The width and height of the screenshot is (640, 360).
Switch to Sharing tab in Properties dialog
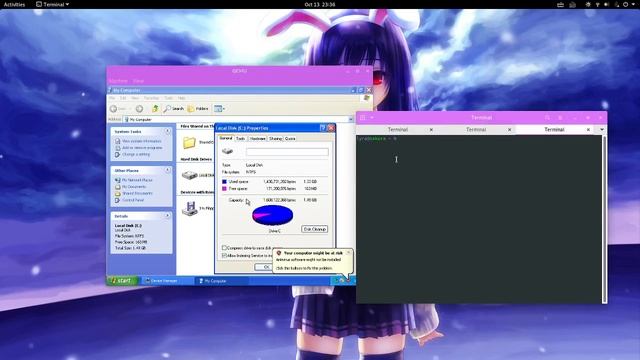276,139
